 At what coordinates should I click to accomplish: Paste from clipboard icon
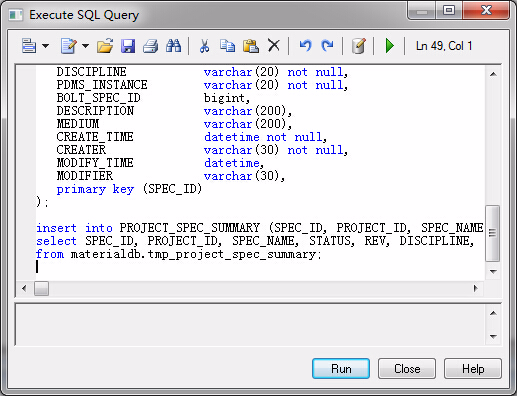251,46
